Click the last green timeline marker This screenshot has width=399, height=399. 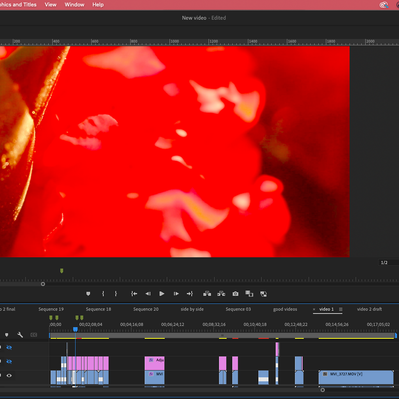click(82, 318)
